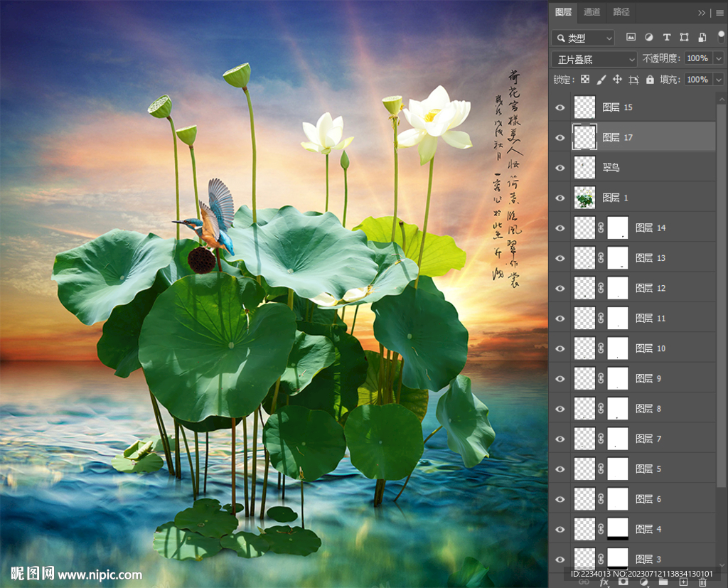Open the 正片叠底 blend mode dropdown
This screenshot has height=588, width=728.
click(x=594, y=59)
